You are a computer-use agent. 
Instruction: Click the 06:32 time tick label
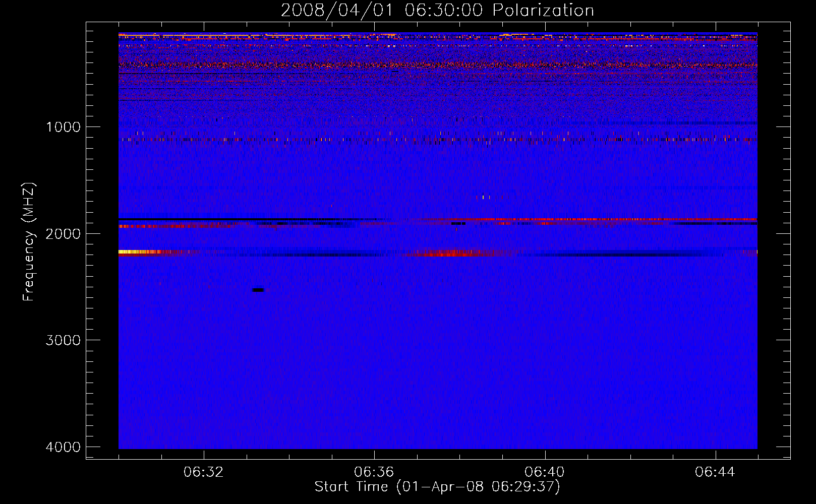pyautogui.click(x=204, y=472)
